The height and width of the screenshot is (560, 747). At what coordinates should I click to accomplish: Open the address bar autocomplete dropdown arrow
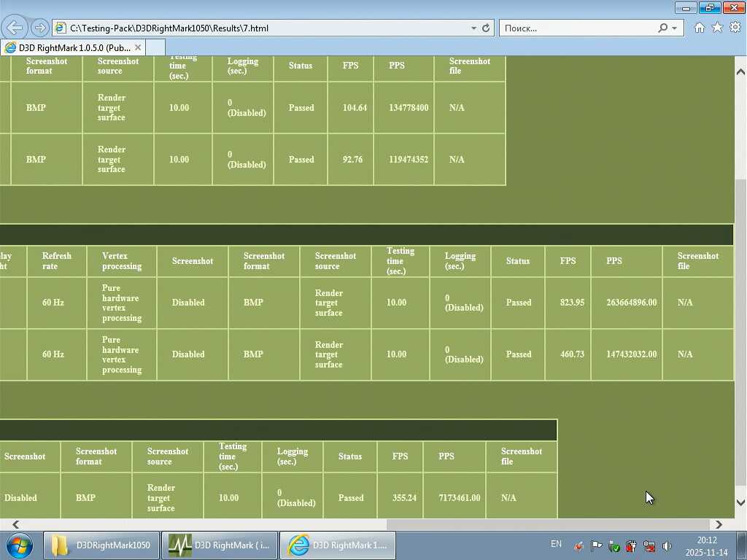click(x=473, y=28)
